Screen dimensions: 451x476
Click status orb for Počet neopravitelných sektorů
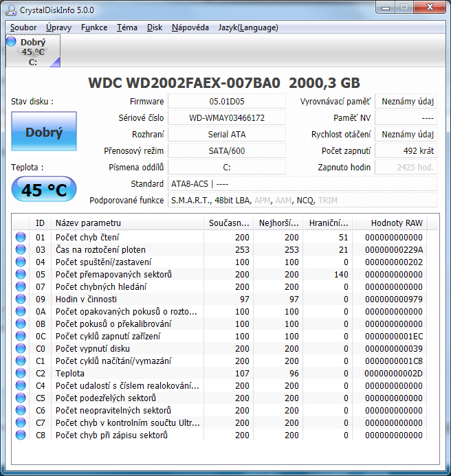(21, 410)
